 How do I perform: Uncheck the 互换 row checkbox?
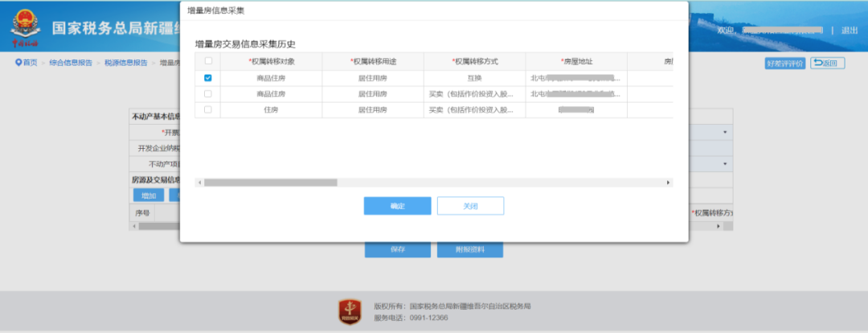click(x=208, y=78)
